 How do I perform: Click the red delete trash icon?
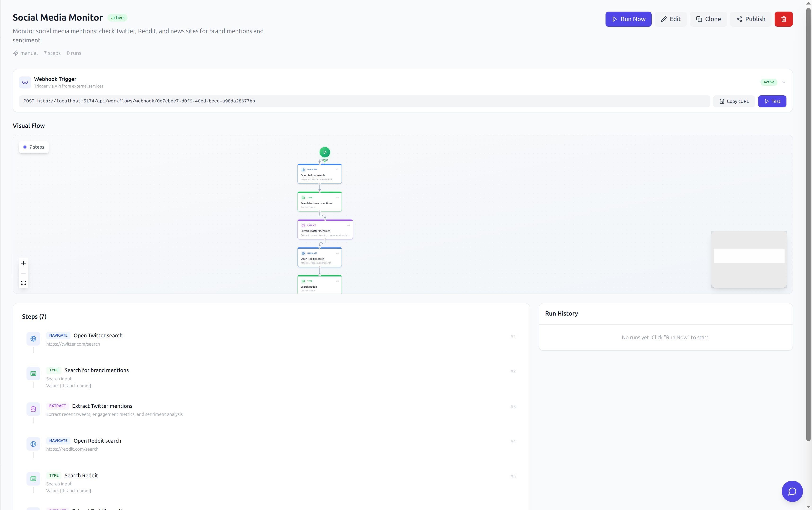pyautogui.click(x=783, y=19)
